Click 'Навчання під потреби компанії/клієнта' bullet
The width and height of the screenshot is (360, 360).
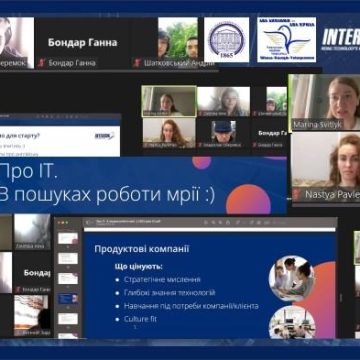[191, 306]
